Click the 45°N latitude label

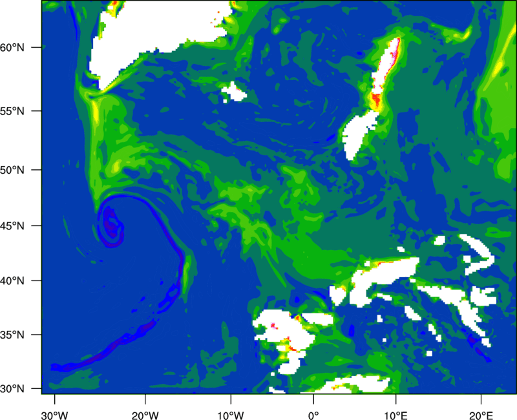(x=12, y=226)
